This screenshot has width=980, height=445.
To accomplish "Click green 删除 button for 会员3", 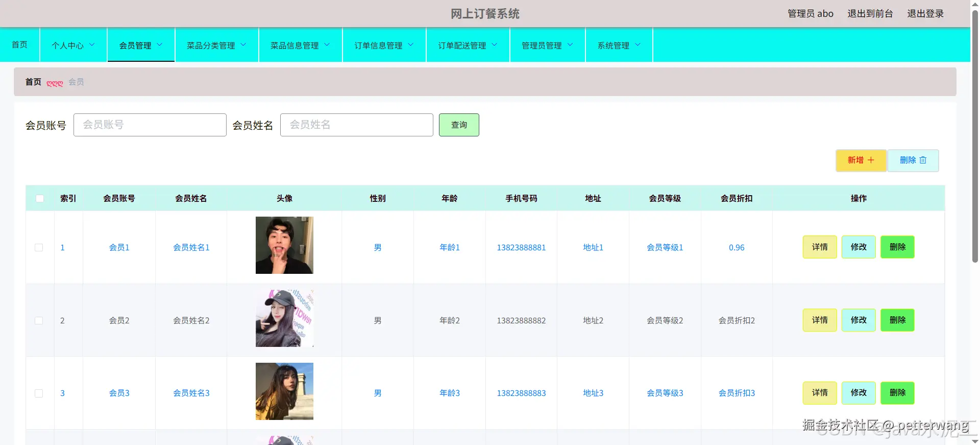I will (897, 392).
